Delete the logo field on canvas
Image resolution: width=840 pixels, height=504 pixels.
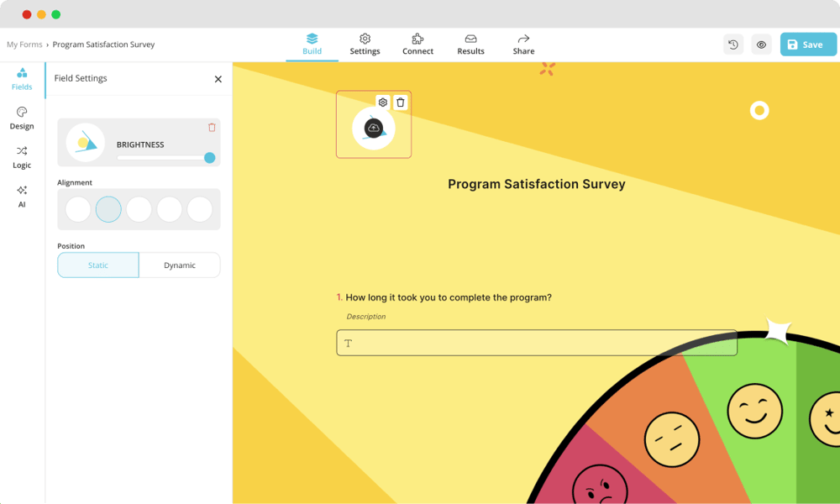pyautogui.click(x=401, y=102)
